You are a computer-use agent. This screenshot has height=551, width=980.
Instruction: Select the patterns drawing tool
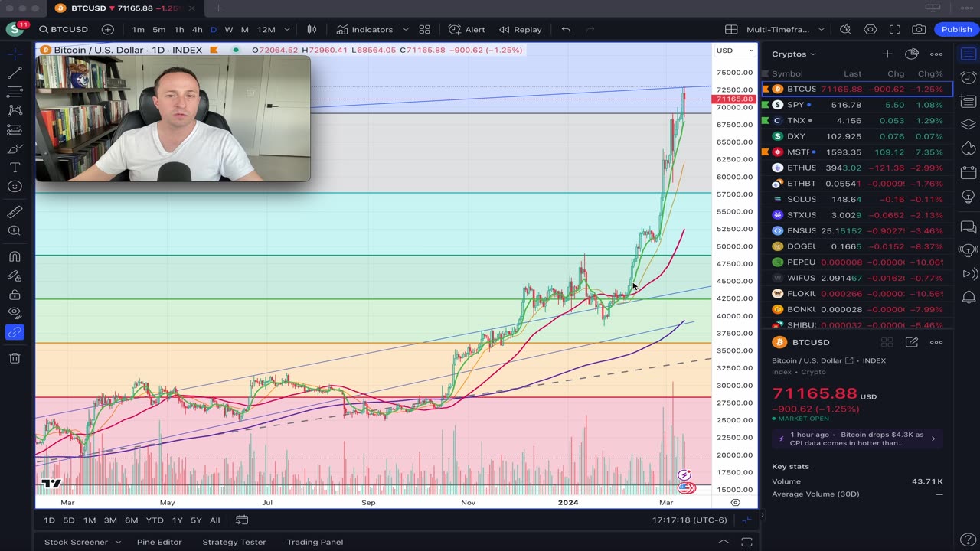pyautogui.click(x=15, y=111)
